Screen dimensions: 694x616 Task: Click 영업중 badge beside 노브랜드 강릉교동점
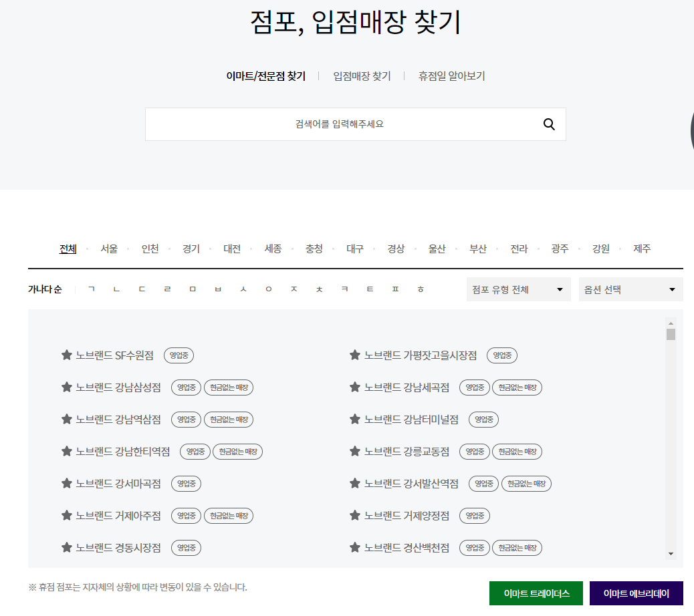point(475,452)
